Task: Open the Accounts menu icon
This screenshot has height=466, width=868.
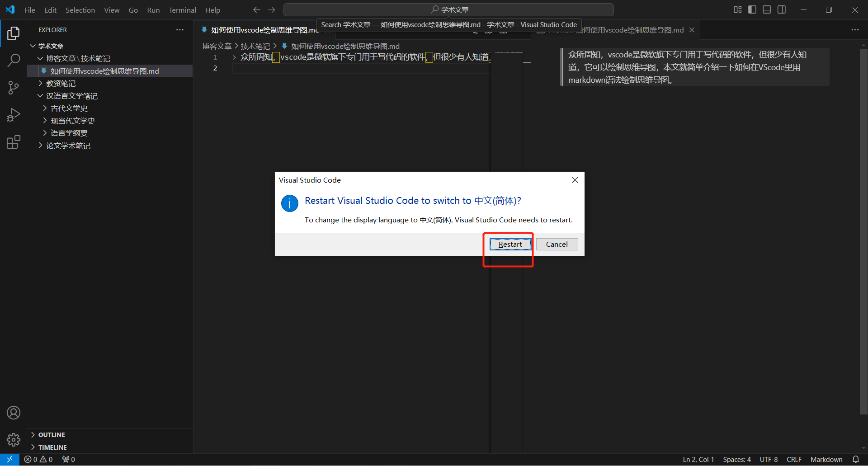Action: click(x=14, y=413)
